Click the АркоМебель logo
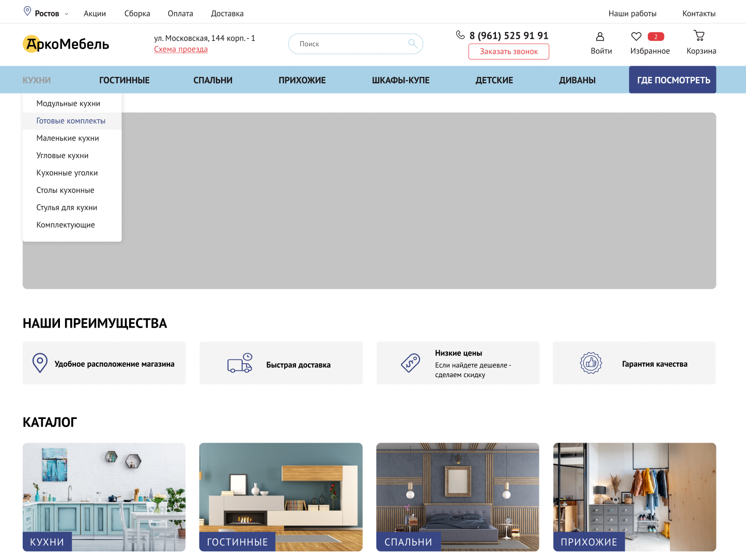Viewport: 746px width, 560px height. point(66,44)
